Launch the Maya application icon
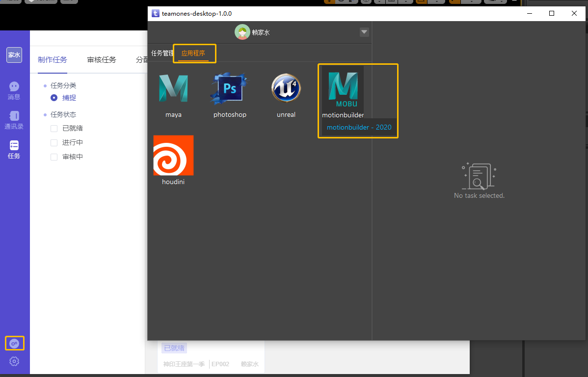Screen dimensions: 588x377 (173, 89)
